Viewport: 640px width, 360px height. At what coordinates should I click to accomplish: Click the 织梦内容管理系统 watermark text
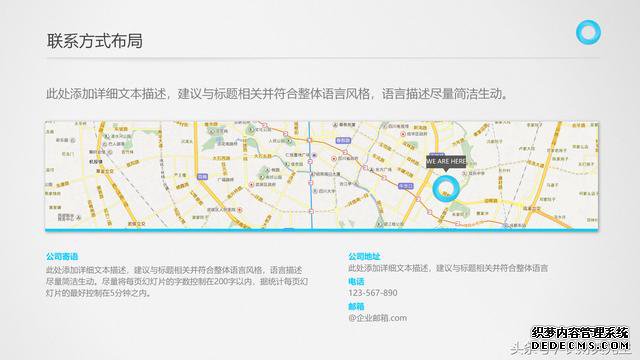580,332
